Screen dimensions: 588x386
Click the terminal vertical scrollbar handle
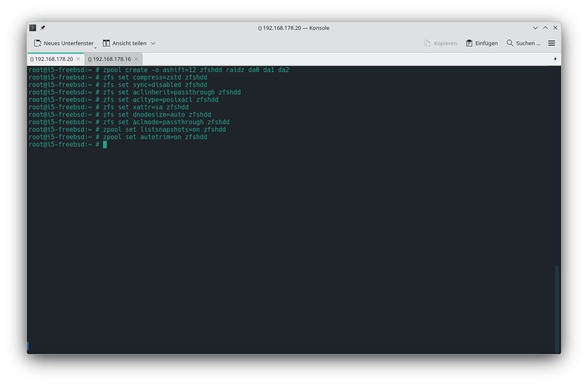pos(557,309)
